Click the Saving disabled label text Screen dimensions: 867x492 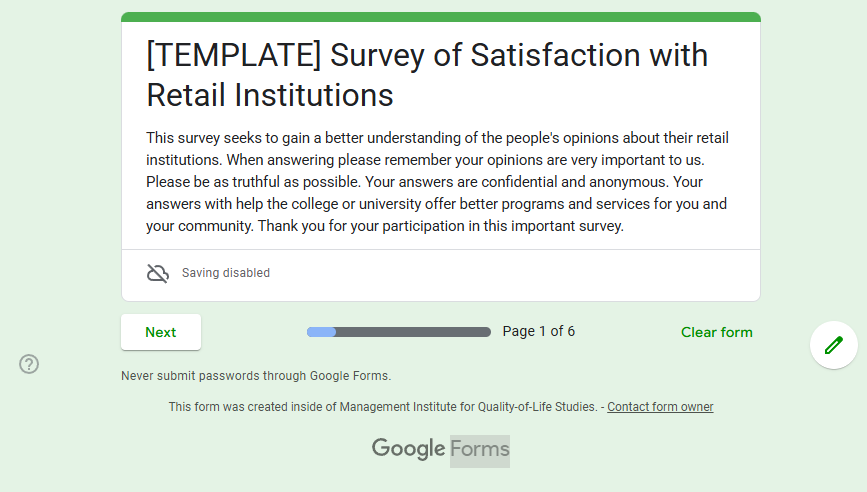point(226,273)
